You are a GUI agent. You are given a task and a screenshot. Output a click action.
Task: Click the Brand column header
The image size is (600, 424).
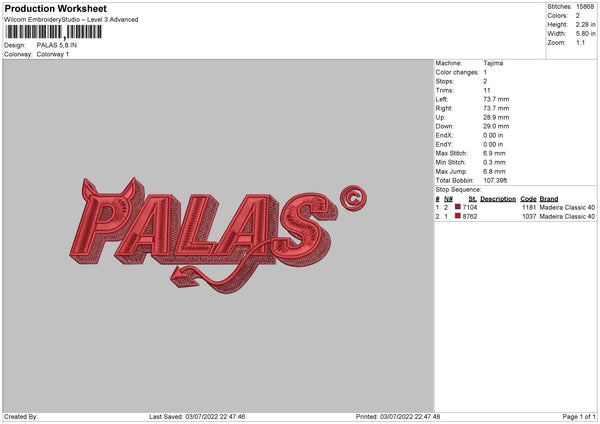pos(549,199)
